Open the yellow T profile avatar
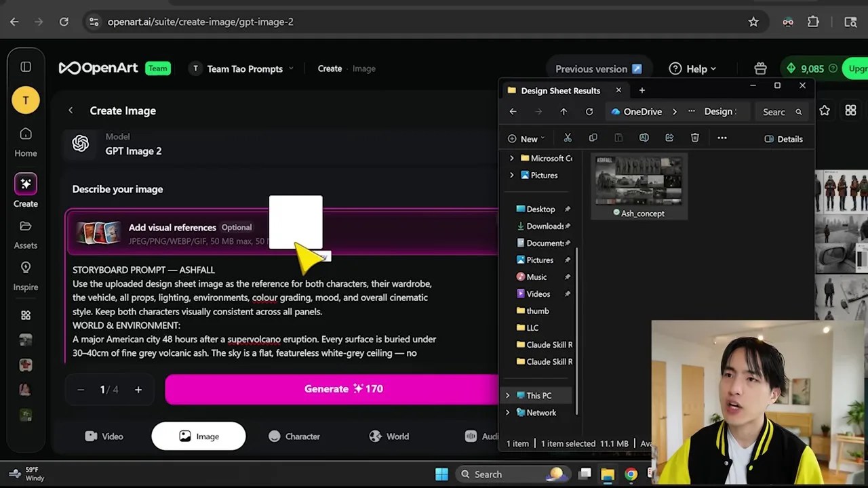This screenshot has width=868, height=488. tap(26, 100)
